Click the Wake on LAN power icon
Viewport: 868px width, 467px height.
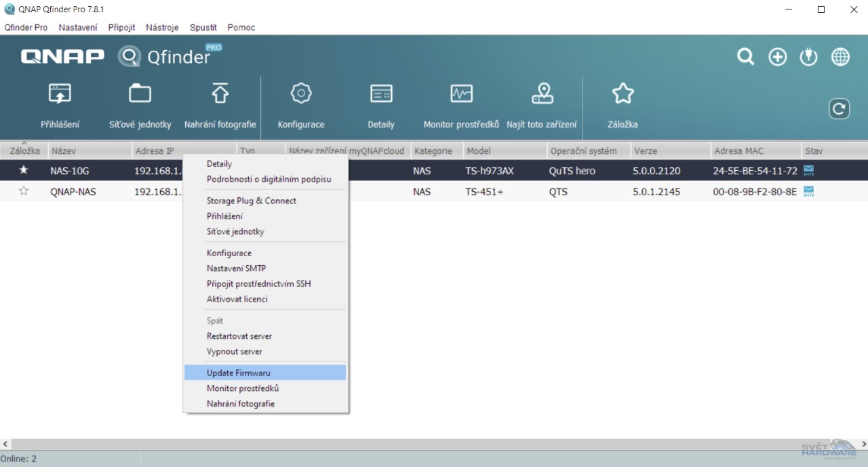(808, 57)
